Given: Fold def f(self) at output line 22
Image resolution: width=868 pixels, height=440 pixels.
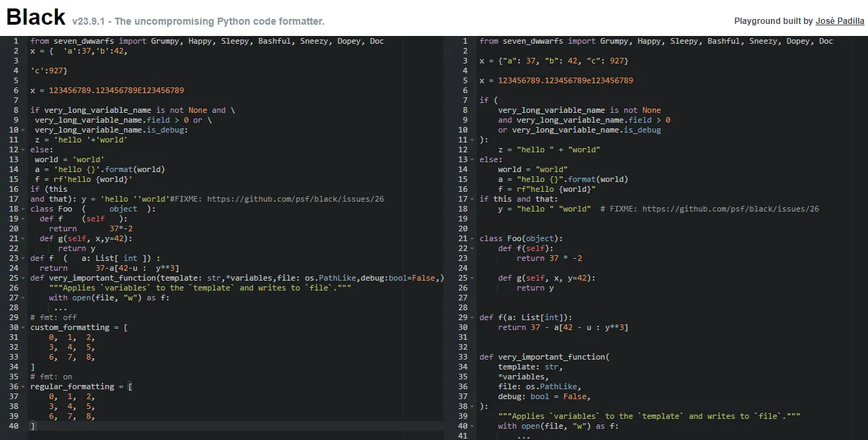Looking at the screenshot, I should pos(472,248).
